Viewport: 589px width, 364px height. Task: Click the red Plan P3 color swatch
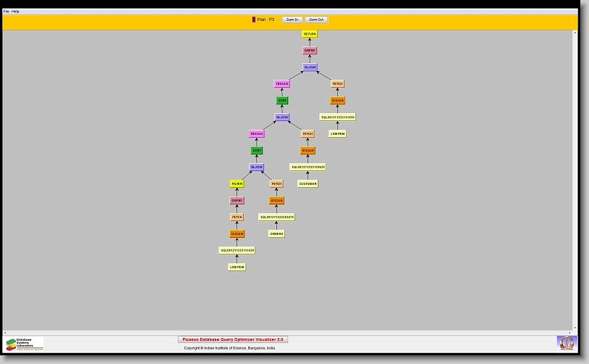click(x=254, y=20)
